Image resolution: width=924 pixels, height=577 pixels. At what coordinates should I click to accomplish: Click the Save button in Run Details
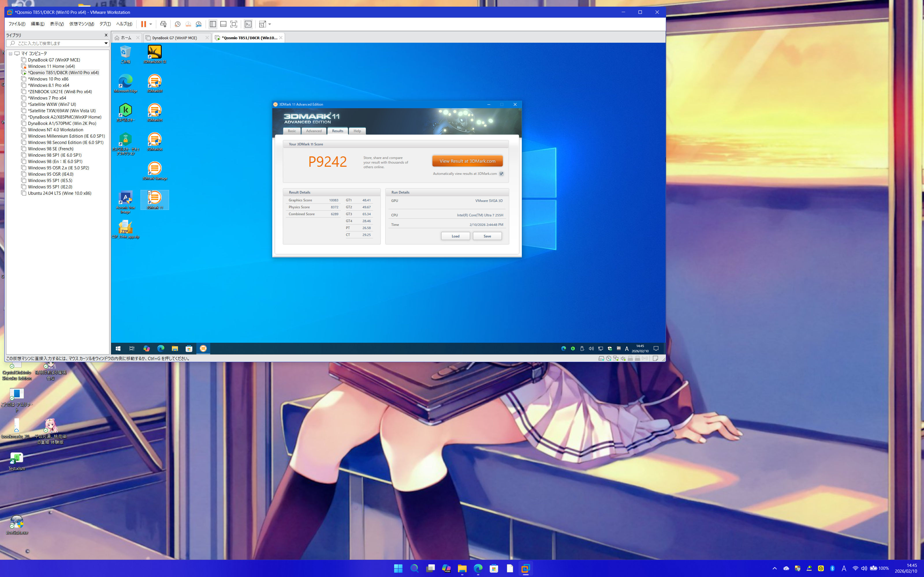click(x=487, y=236)
